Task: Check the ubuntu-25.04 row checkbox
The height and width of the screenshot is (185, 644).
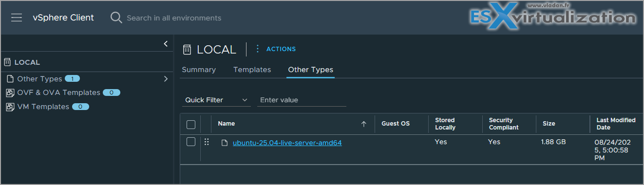Action: click(191, 142)
